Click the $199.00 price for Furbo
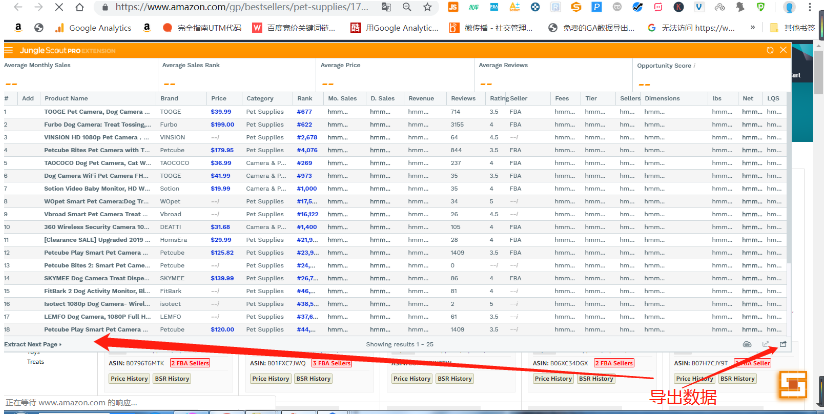 coord(222,124)
